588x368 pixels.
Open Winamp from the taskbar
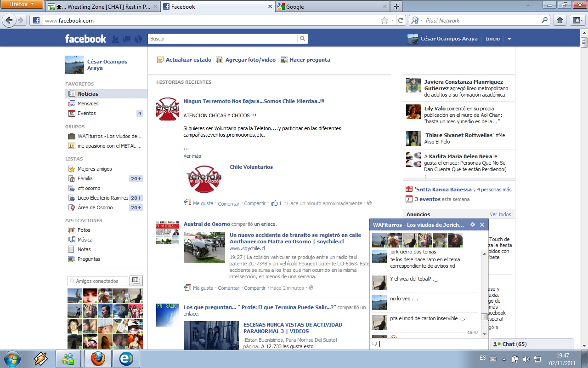coord(41,359)
